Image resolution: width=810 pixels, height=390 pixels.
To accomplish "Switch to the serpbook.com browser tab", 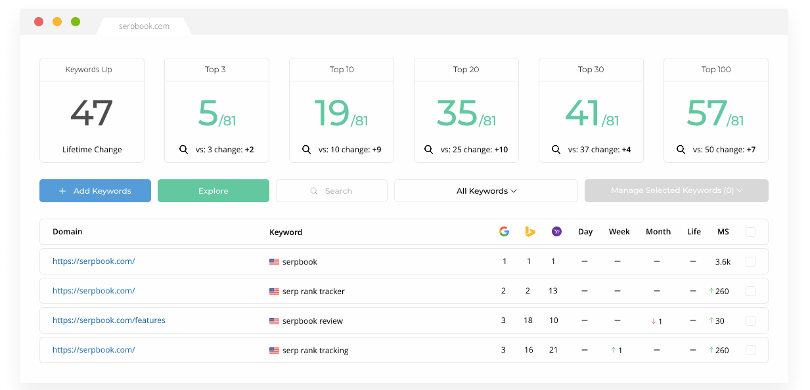I will click(144, 26).
